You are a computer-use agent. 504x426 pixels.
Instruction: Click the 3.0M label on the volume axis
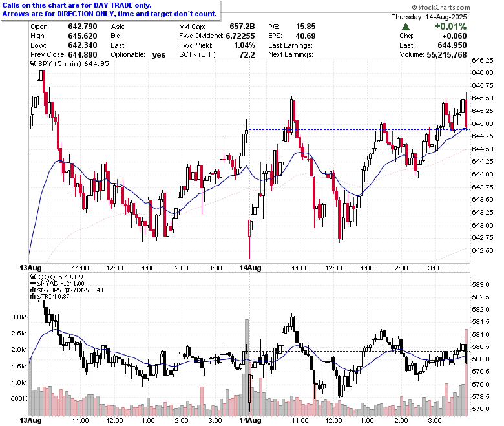coord(19,317)
